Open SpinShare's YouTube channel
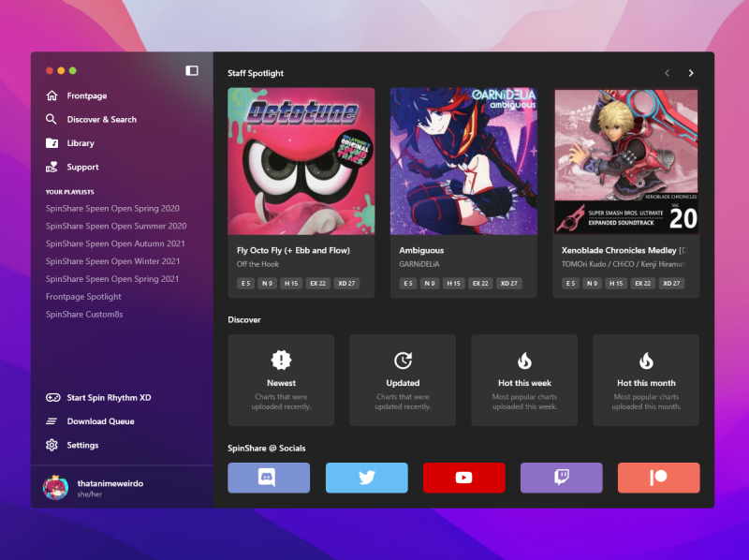The height and width of the screenshot is (560, 749). [463, 477]
